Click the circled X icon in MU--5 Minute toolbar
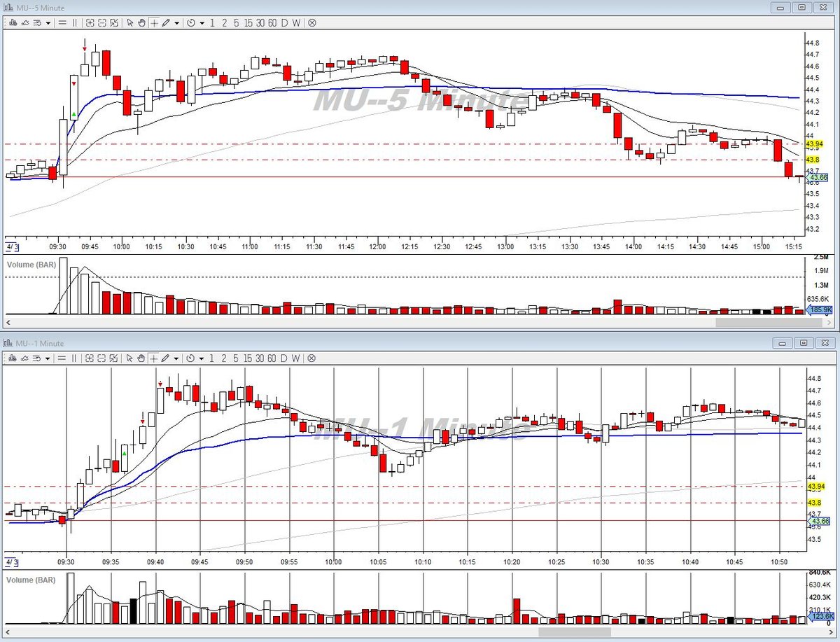 tap(311, 22)
